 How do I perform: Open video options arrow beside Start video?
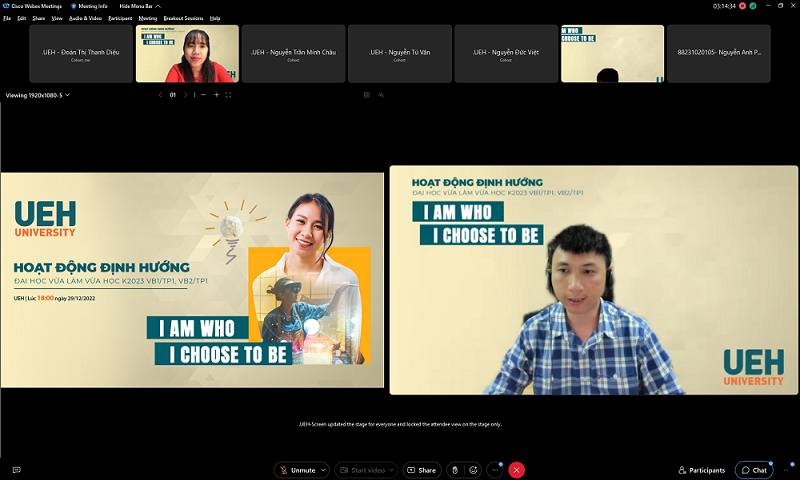(x=392, y=470)
